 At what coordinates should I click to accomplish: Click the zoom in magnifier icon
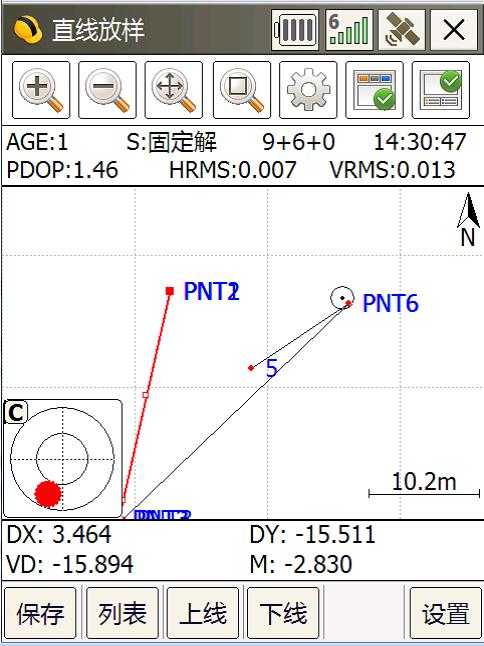[x=41, y=90]
